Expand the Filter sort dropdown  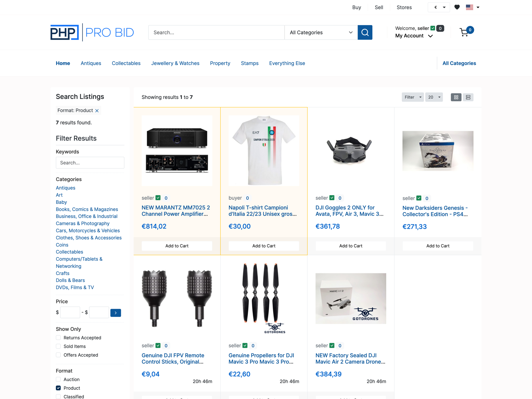coord(413,97)
